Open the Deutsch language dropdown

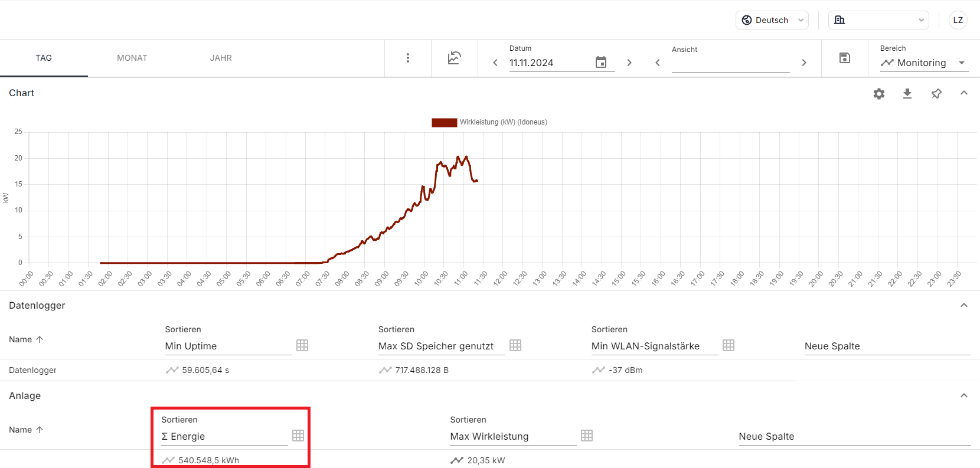(x=772, y=20)
